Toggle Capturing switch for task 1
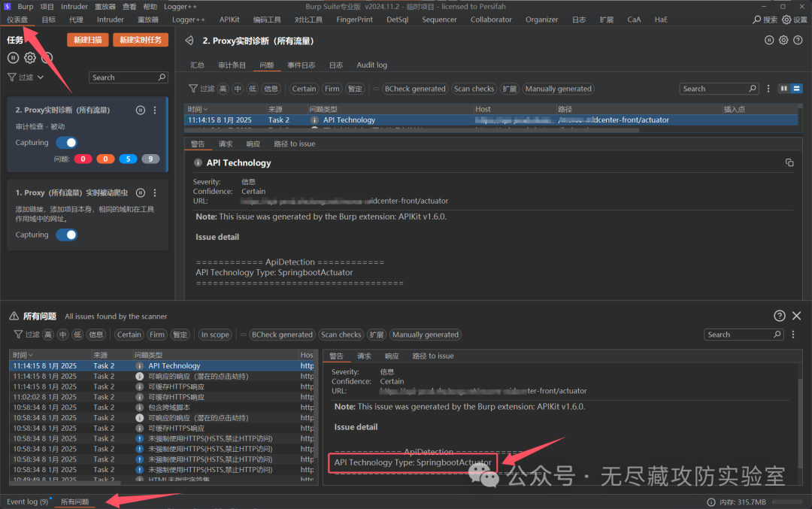Image resolution: width=812 pixels, height=509 pixels. 67,235
